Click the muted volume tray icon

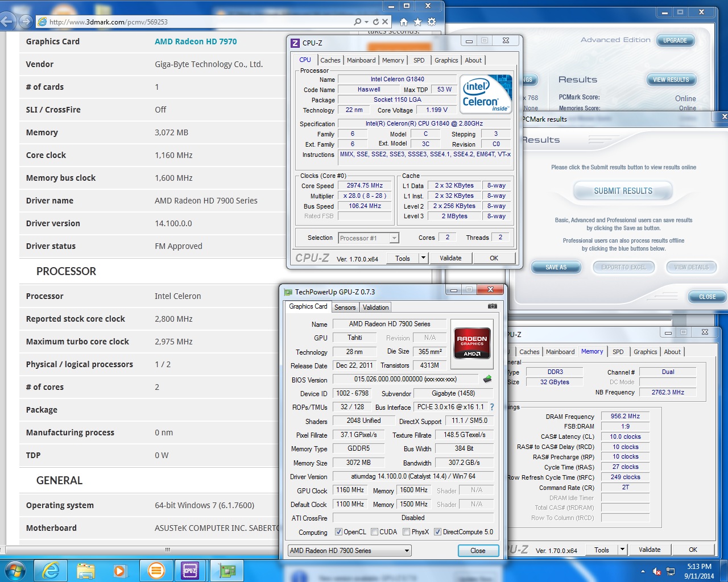(x=657, y=571)
